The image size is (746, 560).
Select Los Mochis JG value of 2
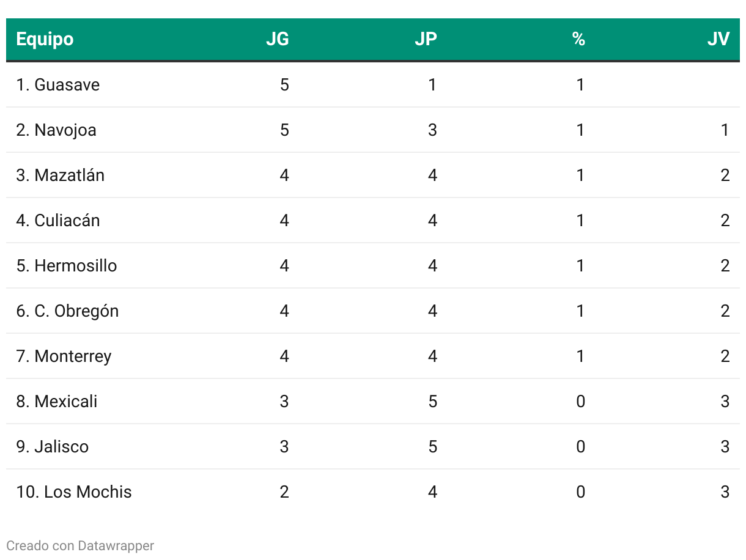[x=284, y=492]
